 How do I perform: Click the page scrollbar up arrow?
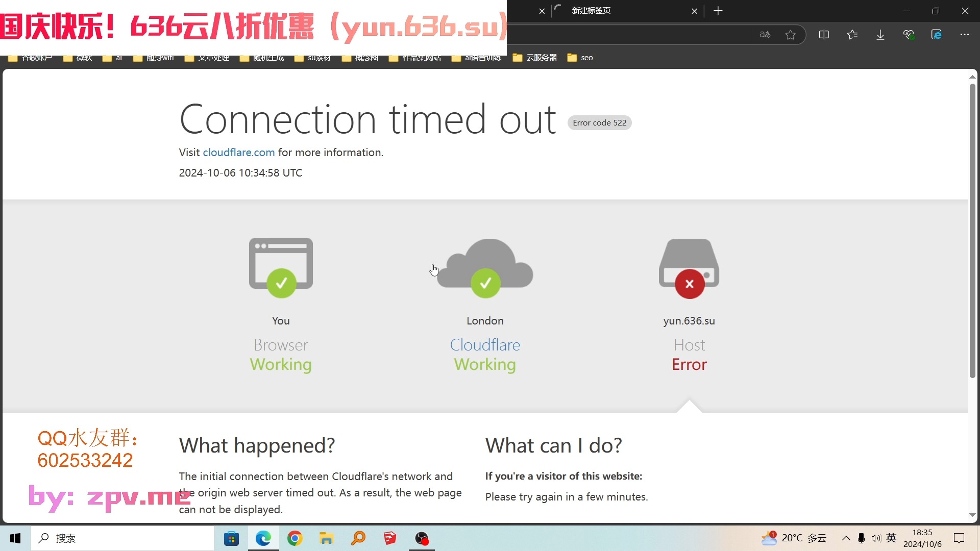pyautogui.click(x=972, y=77)
